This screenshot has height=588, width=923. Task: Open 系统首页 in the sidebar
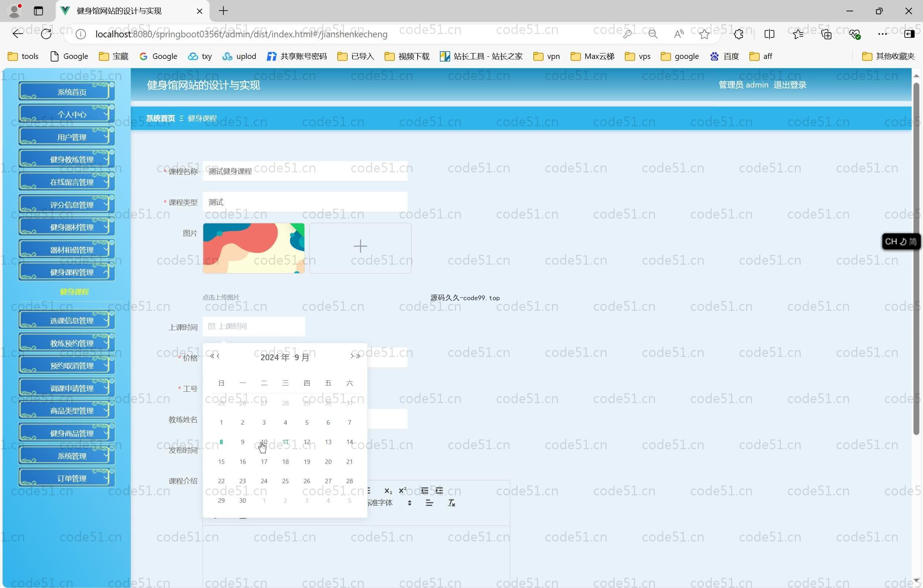click(67, 91)
